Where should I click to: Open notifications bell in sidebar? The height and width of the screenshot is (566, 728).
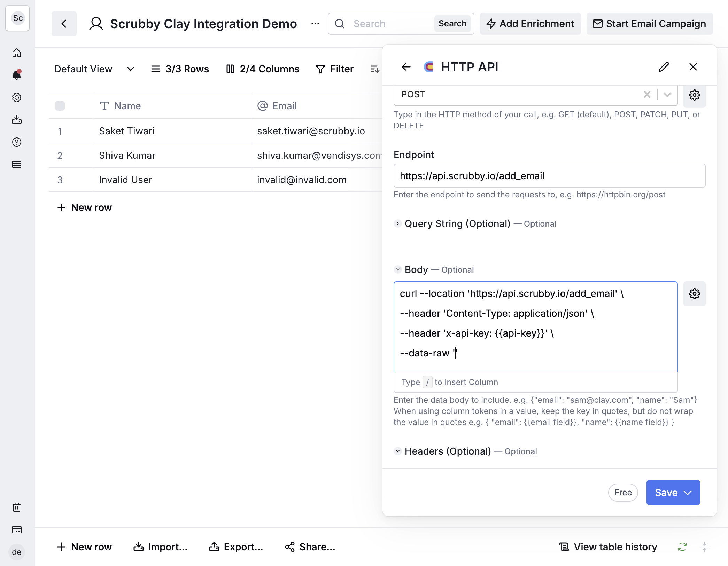pos(17,75)
